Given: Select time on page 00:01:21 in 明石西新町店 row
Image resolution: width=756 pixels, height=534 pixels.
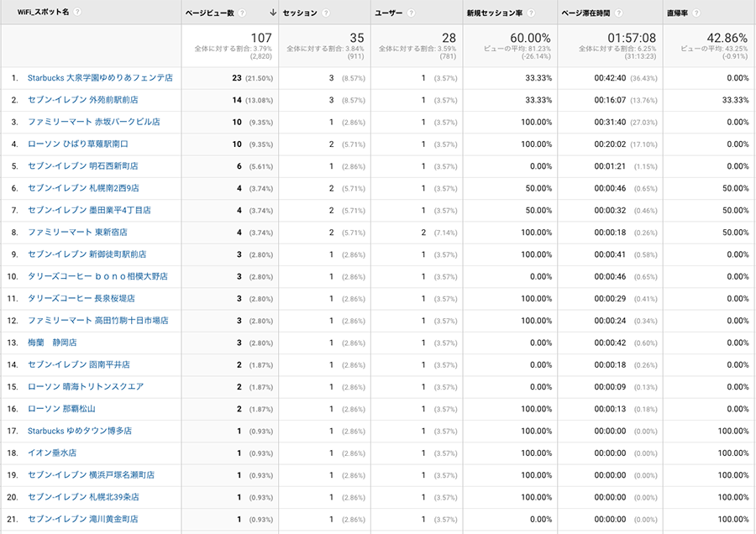Looking at the screenshot, I should pyautogui.click(x=610, y=166).
